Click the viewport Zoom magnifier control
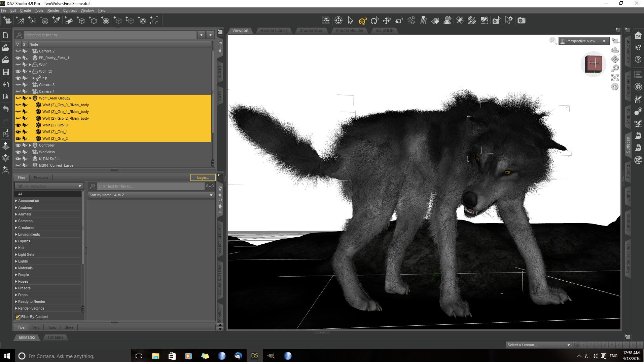Viewport: 644px width, 362px height. [x=615, y=68]
